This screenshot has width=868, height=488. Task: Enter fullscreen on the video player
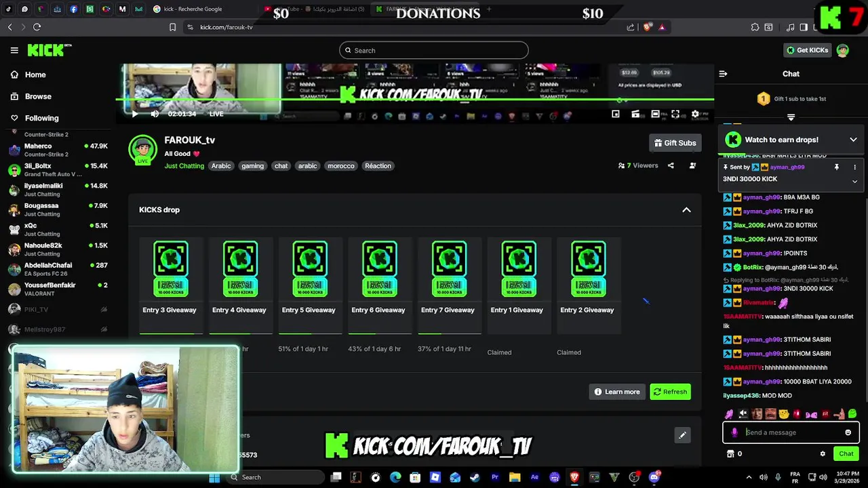(x=675, y=114)
